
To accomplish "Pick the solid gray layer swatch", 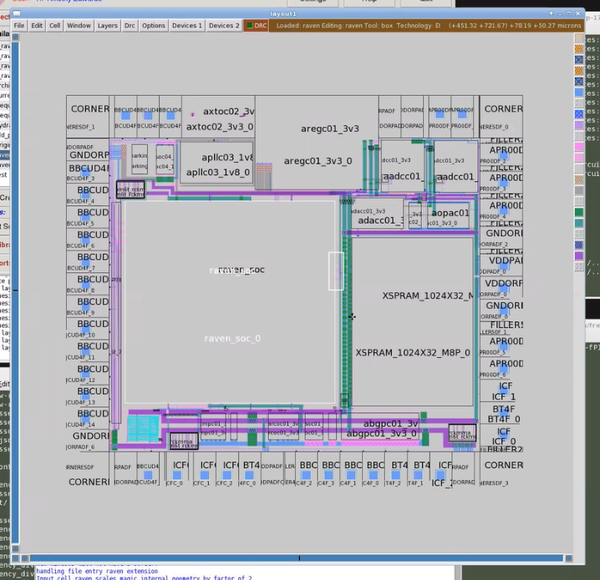I will (579, 190).
